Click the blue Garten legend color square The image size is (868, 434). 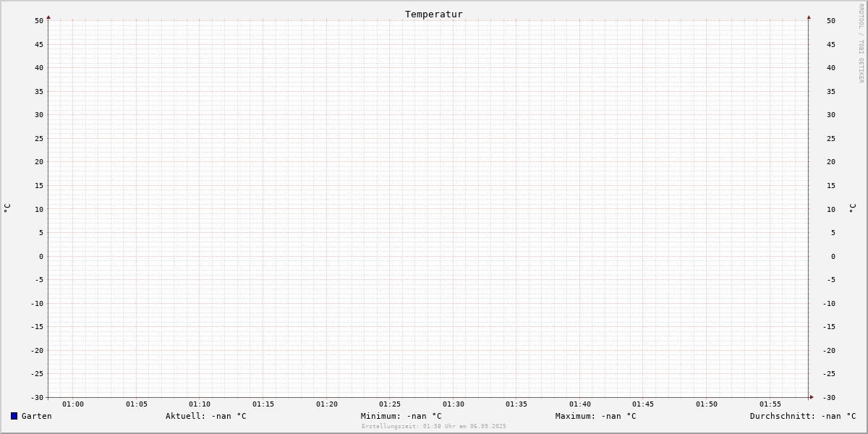click(14, 416)
